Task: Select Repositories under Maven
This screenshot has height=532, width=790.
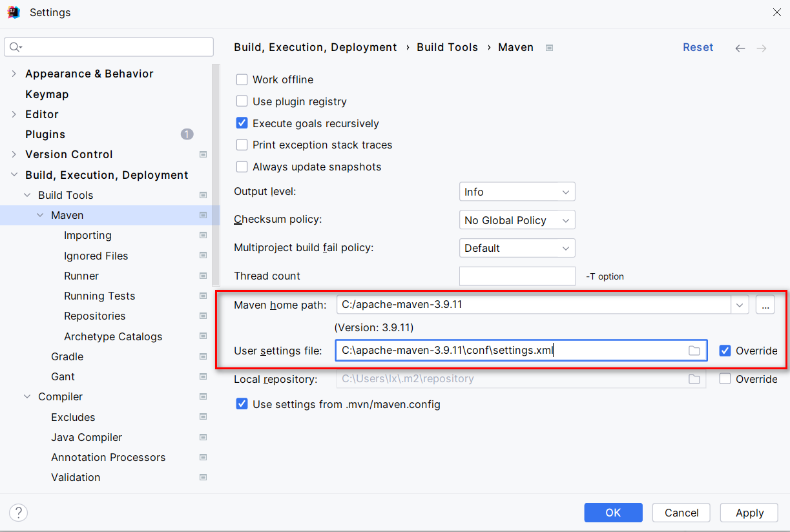Action: pyautogui.click(x=95, y=316)
